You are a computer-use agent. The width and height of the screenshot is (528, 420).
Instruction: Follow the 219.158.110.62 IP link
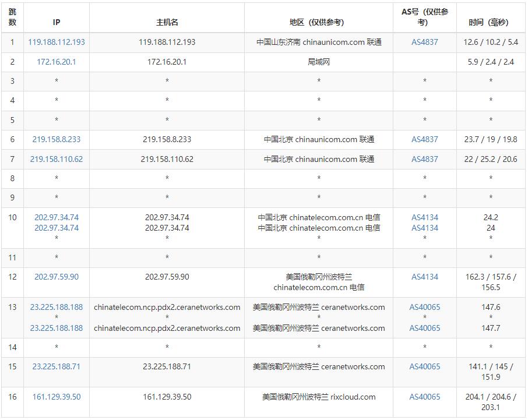56,159
